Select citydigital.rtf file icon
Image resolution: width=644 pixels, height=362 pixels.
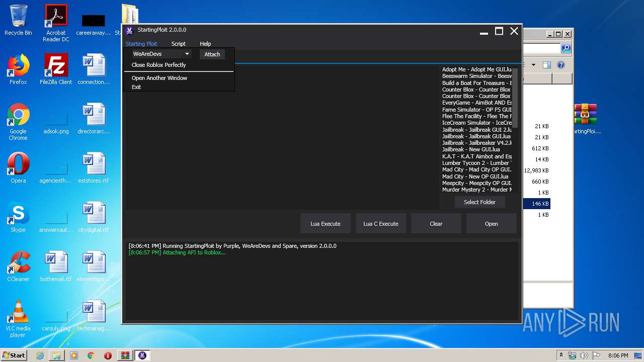[94, 217]
